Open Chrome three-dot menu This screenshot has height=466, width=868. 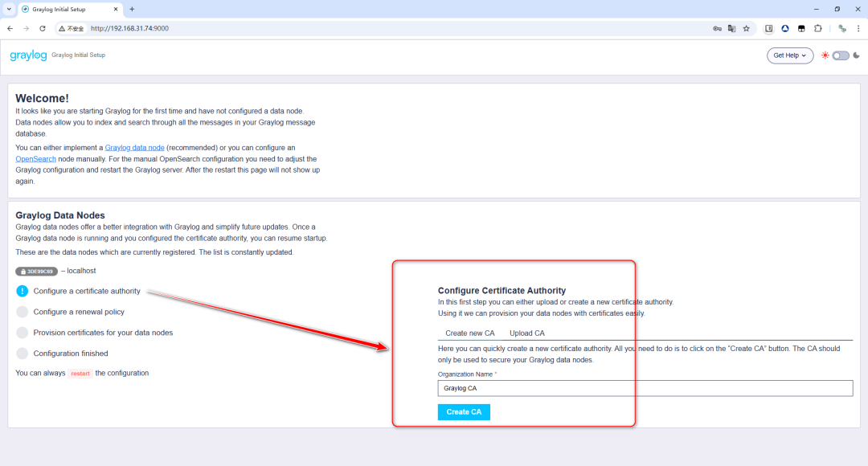click(858, 28)
